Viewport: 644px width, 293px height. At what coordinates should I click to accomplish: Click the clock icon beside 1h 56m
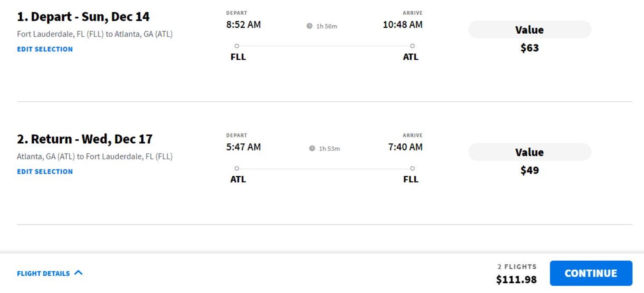pyautogui.click(x=310, y=26)
